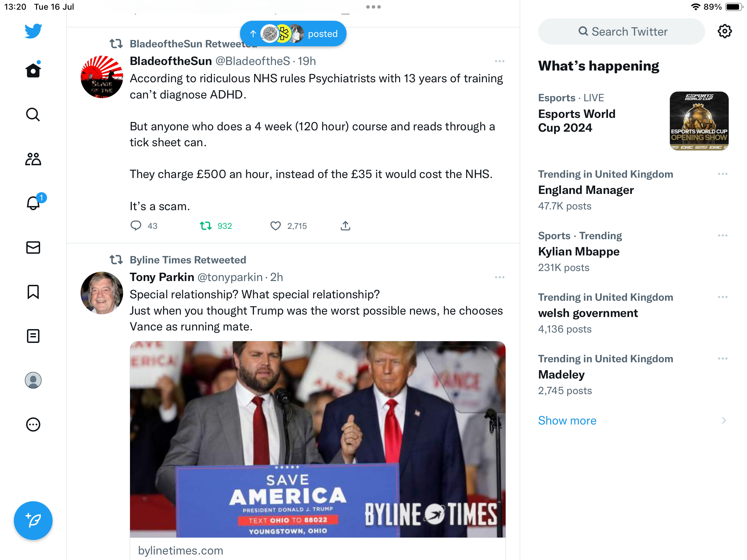Open Messages envelope icon
The width and height of the screenshot is (747, 560).
(33, 248)
